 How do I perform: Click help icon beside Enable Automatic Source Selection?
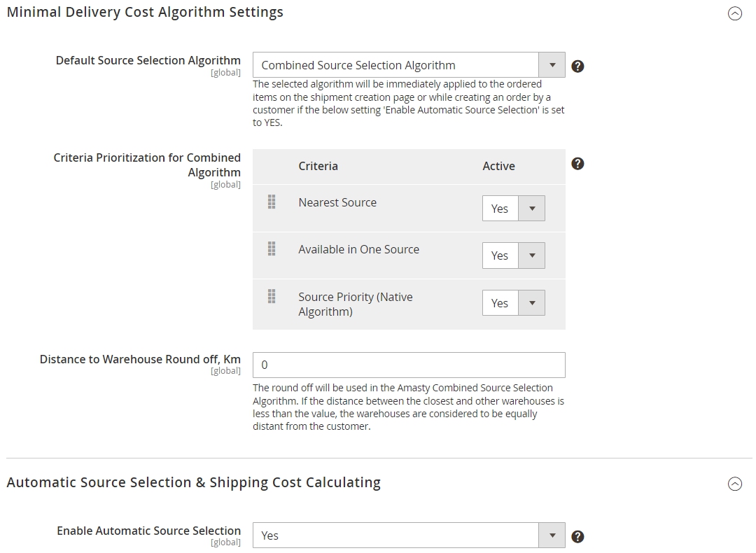tap(577, 537)
